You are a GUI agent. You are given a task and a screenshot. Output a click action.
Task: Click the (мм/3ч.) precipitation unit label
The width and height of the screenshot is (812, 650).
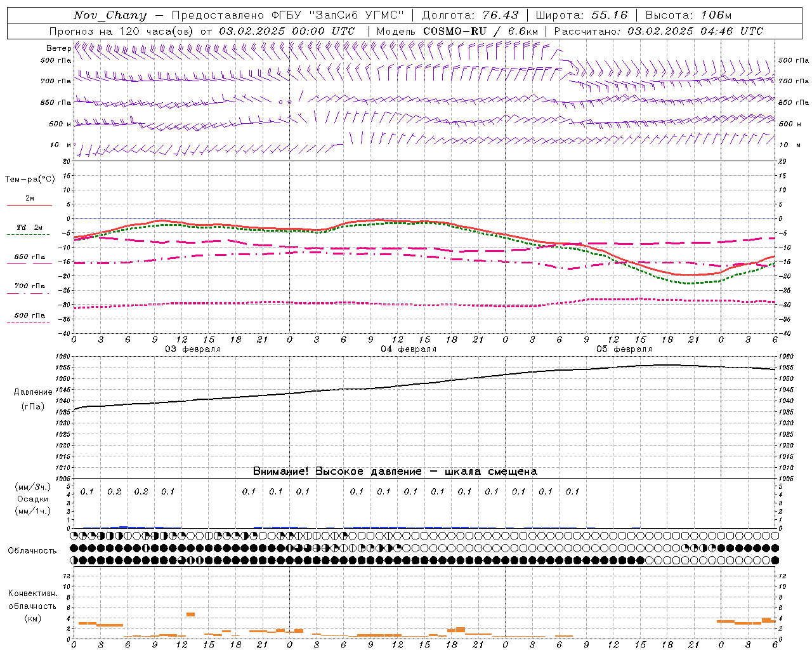[32, 487]
